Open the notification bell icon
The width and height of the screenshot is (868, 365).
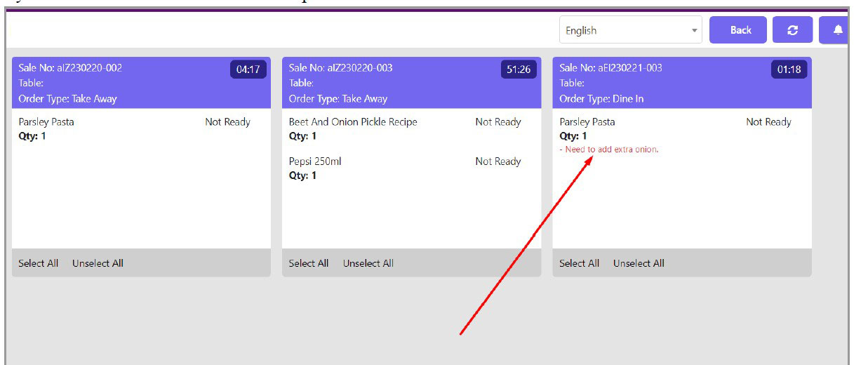(836, 30)
